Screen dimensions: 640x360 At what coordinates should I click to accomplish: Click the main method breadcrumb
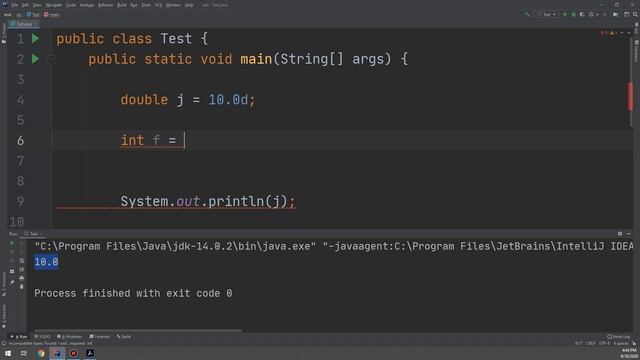click(x=52, y=15)
